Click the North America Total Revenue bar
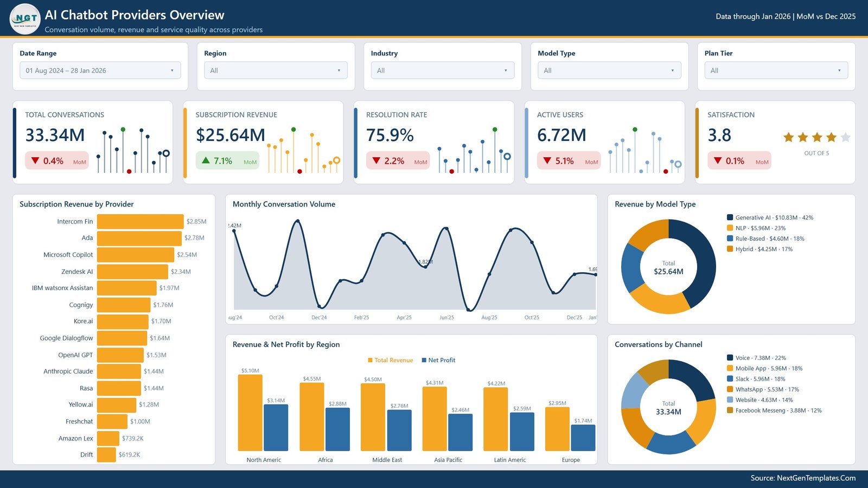The image size is (868, 488). 250,413
